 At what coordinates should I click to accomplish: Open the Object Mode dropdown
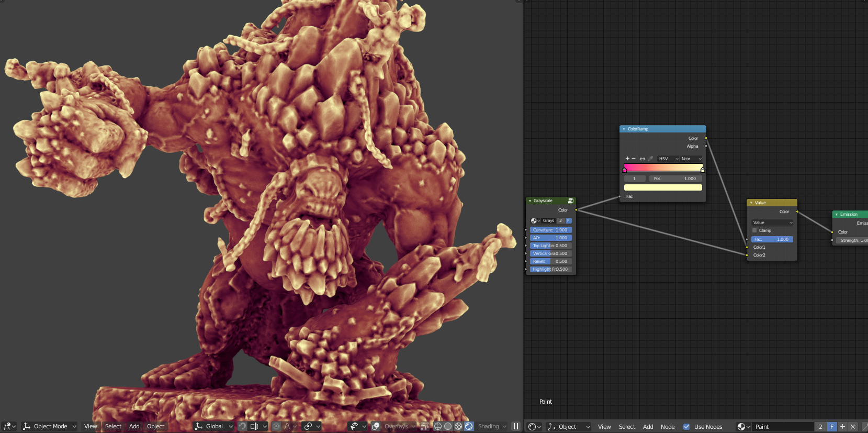49,426
